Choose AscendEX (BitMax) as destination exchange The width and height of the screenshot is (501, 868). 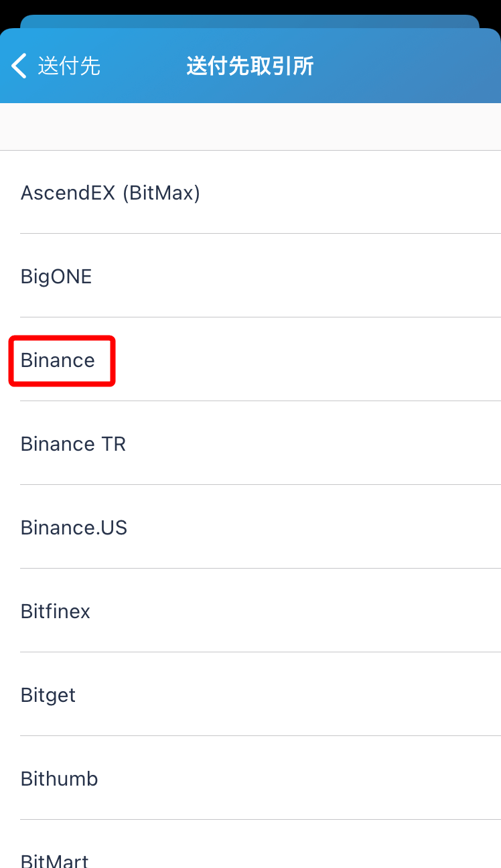[110, 193]
